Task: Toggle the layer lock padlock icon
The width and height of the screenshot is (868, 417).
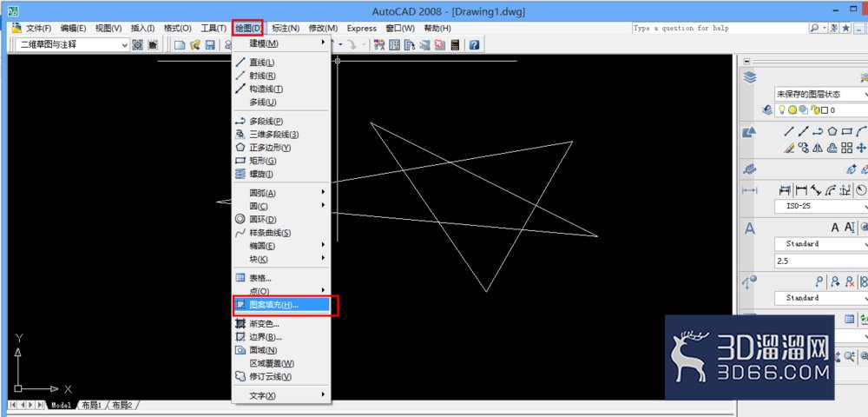Action: (814, 109)
